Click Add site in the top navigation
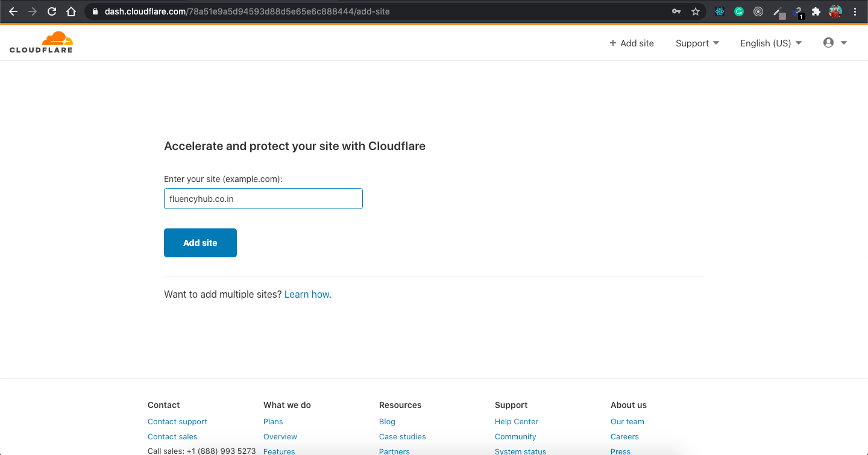 point(632,43)
